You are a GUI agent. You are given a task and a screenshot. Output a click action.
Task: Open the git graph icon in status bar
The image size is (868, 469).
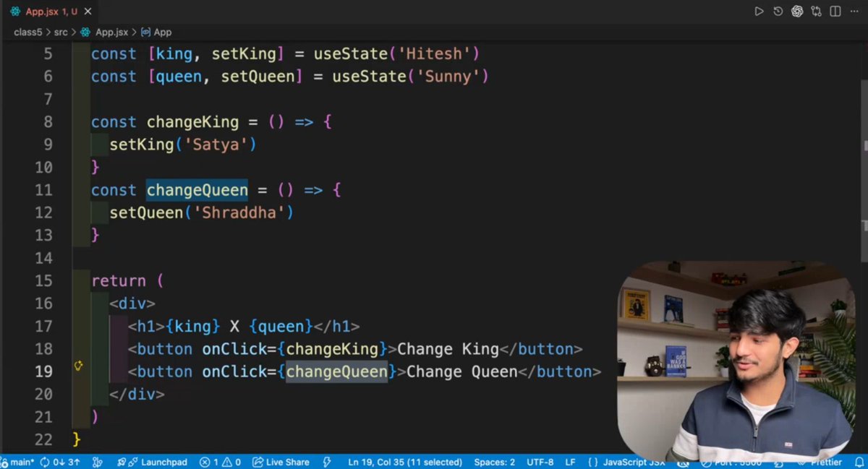pos(98,462)
